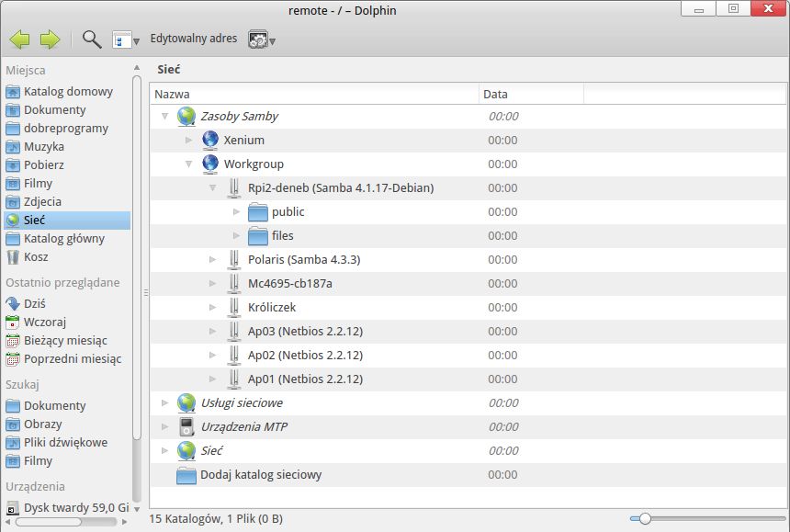Click the Places panel vertical scrollbar
The height and width of the screenshot is (532, 790).
click(x=137, y=257)
